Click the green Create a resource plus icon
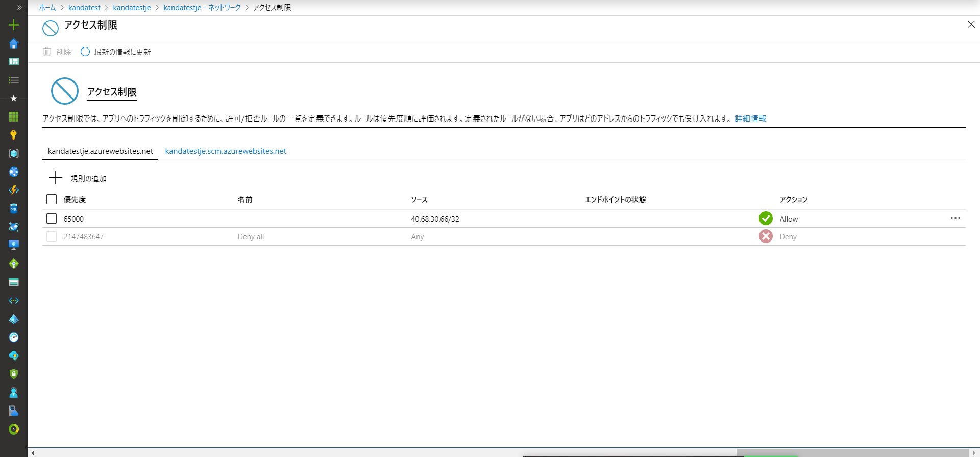 pos(14,25)
